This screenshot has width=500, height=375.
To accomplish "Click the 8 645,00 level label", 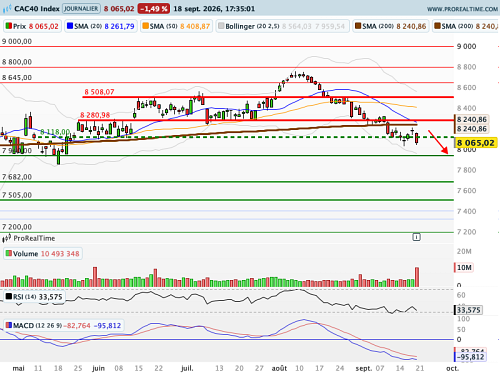I will click(x=17, y=77).
